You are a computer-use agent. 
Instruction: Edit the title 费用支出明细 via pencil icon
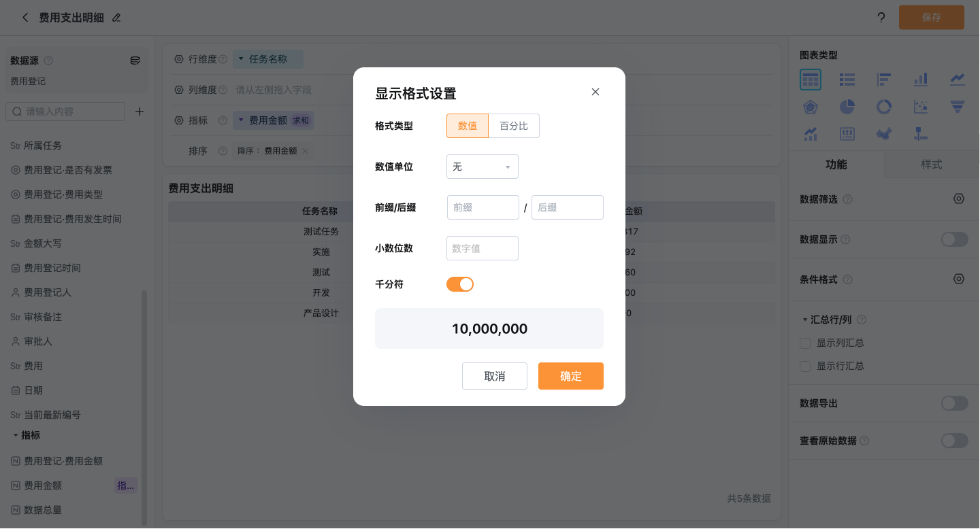coord(116,18)
